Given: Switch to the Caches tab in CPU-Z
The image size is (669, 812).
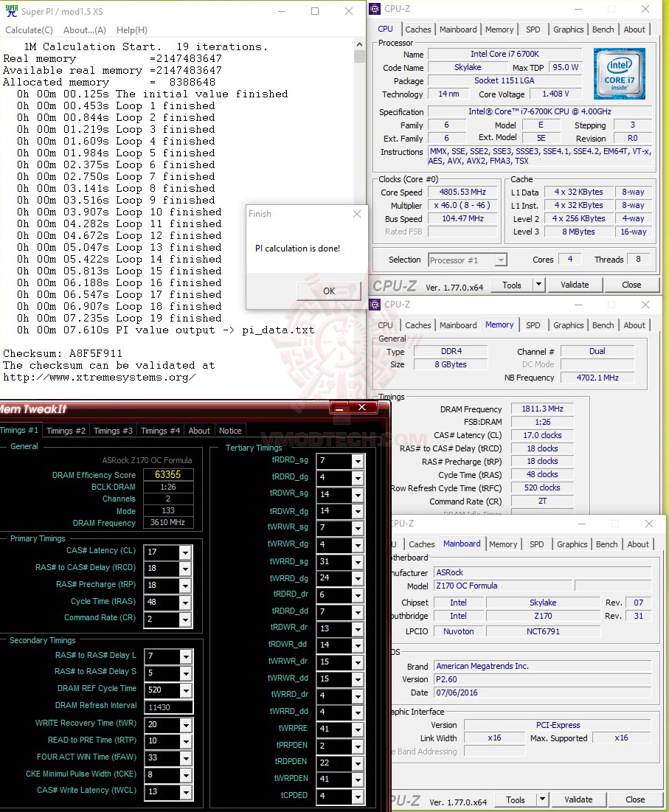Looking at the screenshot, I should pyautogui.click(x=418, y=30).
